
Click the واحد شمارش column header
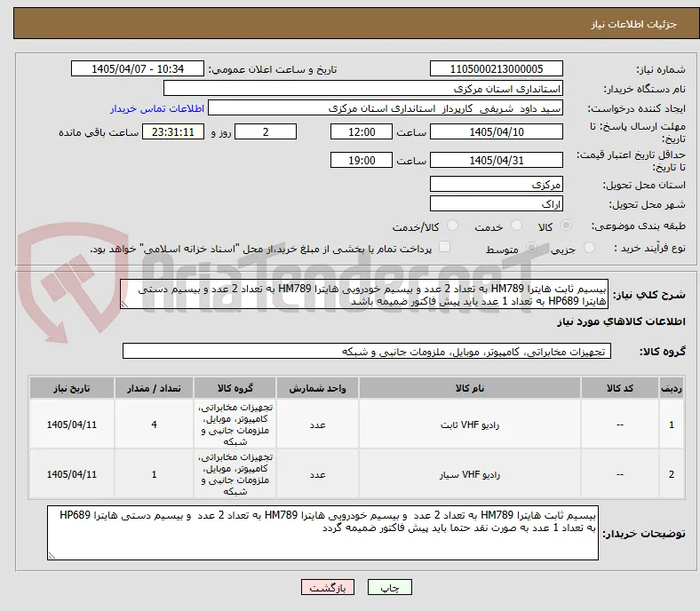[317, 388]
